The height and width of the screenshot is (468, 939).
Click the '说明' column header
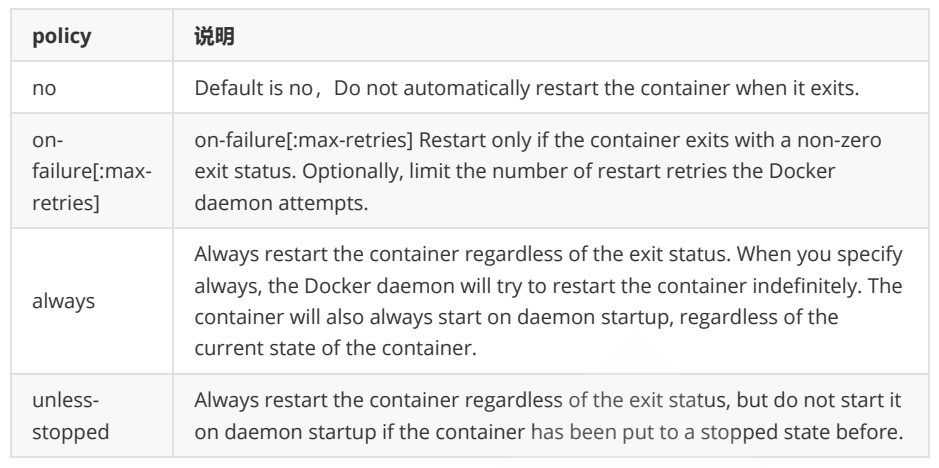click(x=214, y=36)
